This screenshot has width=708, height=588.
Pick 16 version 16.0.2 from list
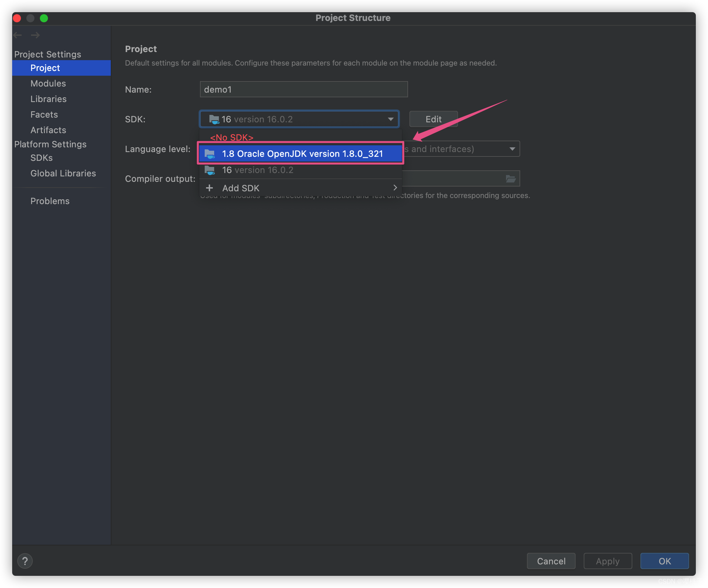[x=258, y=170]
